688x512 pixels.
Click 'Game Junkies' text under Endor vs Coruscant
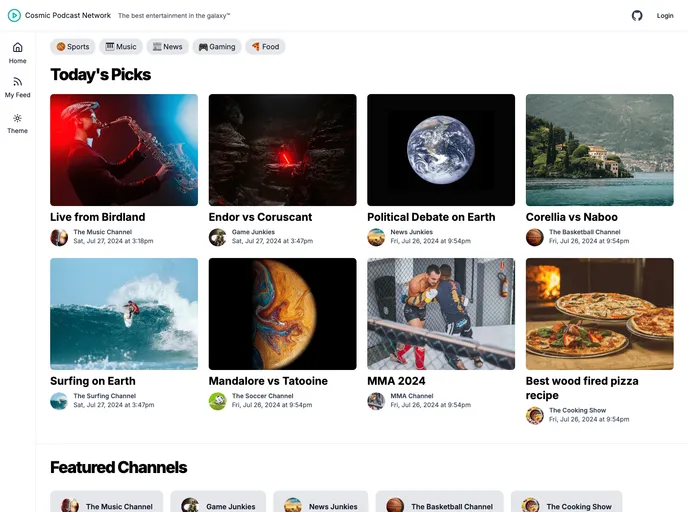253,232
